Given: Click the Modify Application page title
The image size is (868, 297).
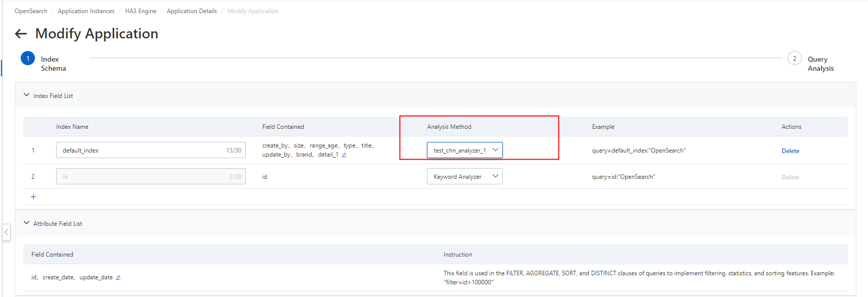Looking at the screenshot, I should [x=97, y=33].
